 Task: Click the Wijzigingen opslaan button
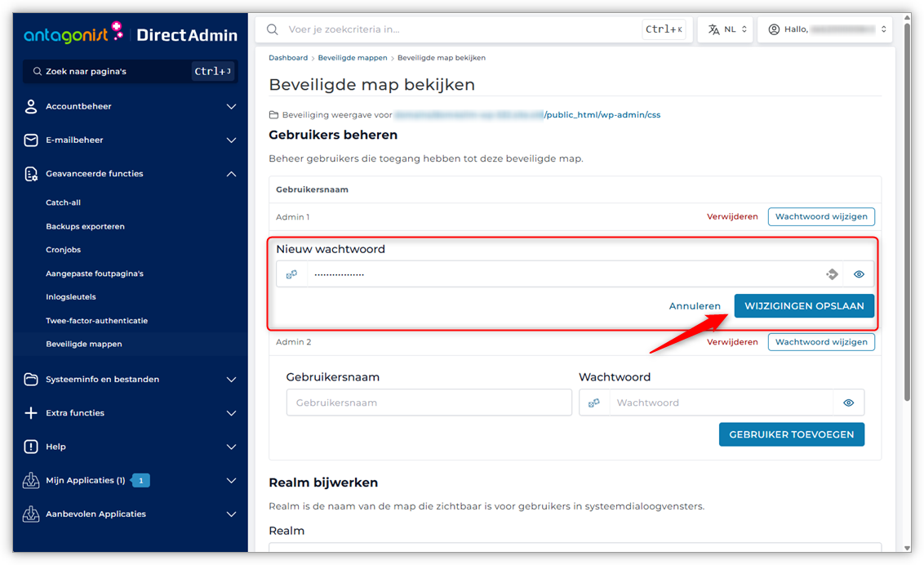804,306
